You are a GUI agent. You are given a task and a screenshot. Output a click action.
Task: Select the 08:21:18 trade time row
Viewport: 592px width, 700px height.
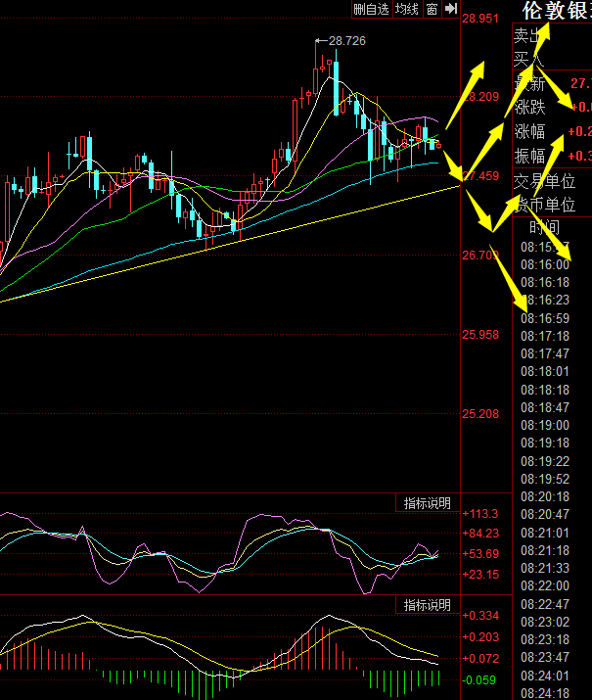[x=545, y=550]
